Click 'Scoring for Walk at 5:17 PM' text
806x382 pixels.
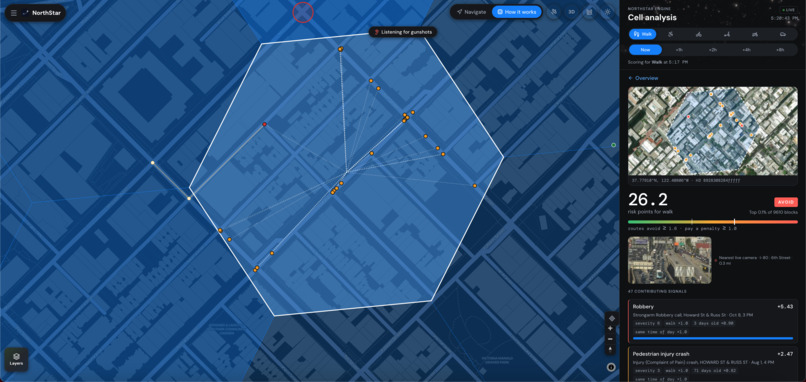pyautogui.click(x=658, y=62)
